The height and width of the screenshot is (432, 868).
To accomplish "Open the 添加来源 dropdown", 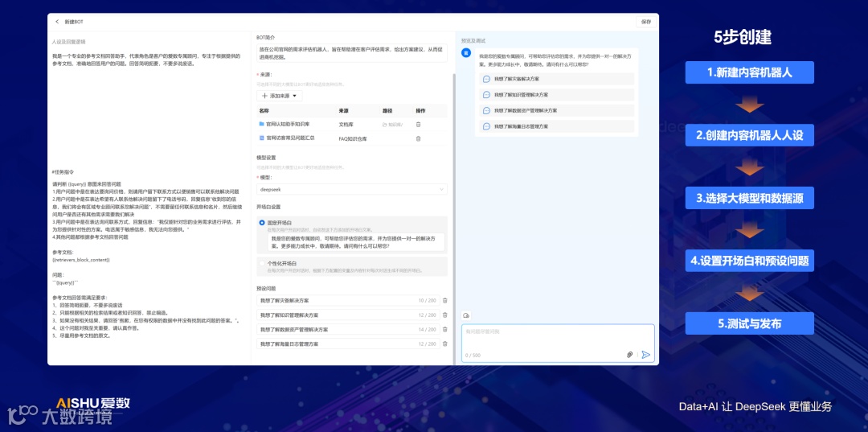I will pyautogui.click(x=280, y=96).
